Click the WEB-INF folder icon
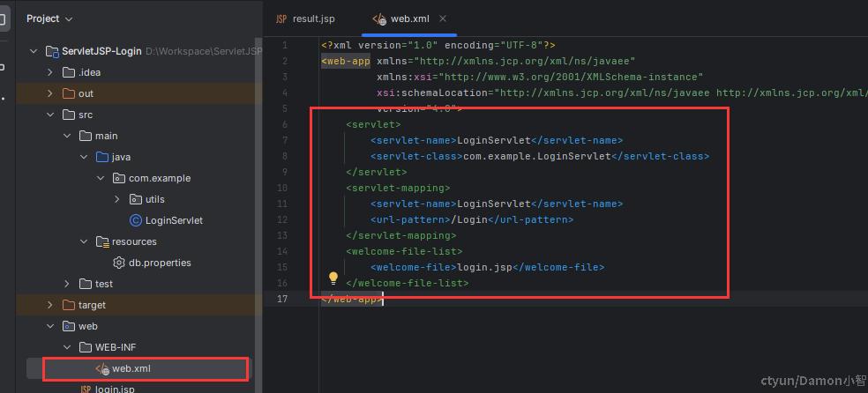The height and width of the screenshot is (393, 868). coord(86,347)
